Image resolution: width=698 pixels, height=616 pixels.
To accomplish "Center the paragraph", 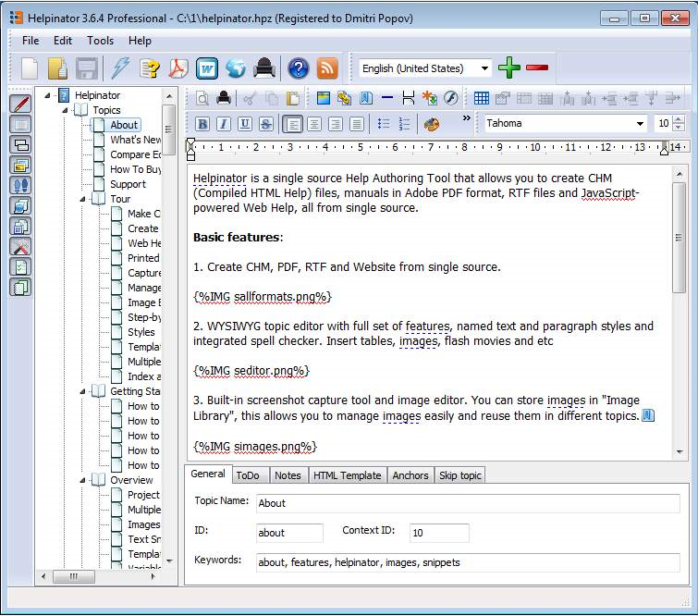I will click(314, 124).
